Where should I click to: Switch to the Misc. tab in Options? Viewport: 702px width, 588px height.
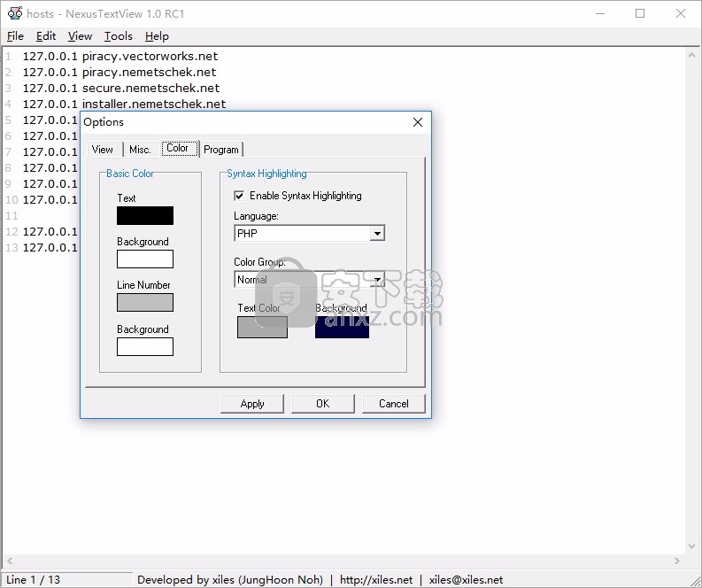(140, 149)
